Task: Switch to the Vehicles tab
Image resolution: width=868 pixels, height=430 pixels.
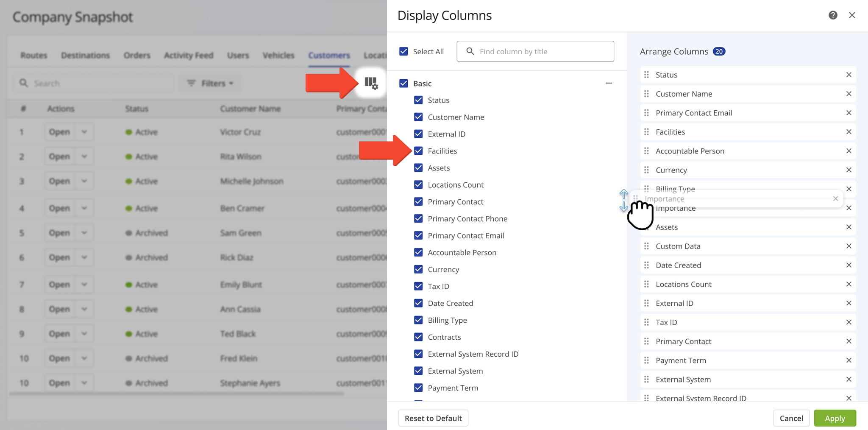Action: 278,56
